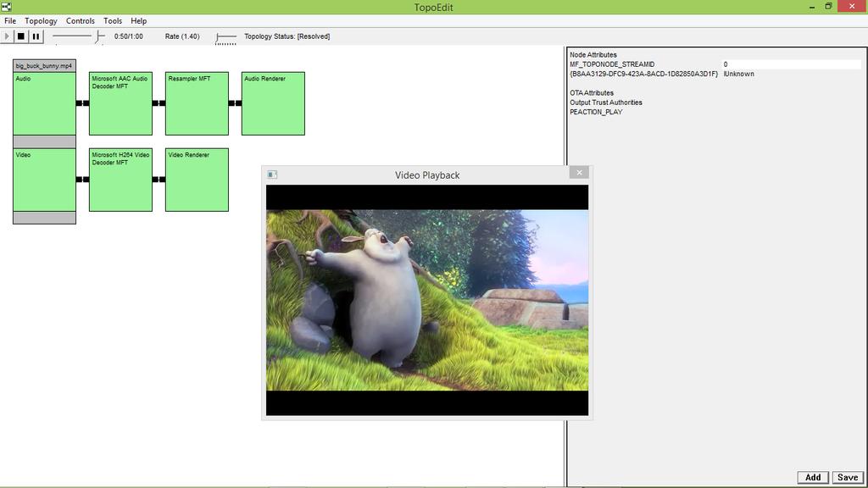The image size is (868, 488).
Task: Click connector between H264 Decoder and Video Renderer
Action: (159, 180)
